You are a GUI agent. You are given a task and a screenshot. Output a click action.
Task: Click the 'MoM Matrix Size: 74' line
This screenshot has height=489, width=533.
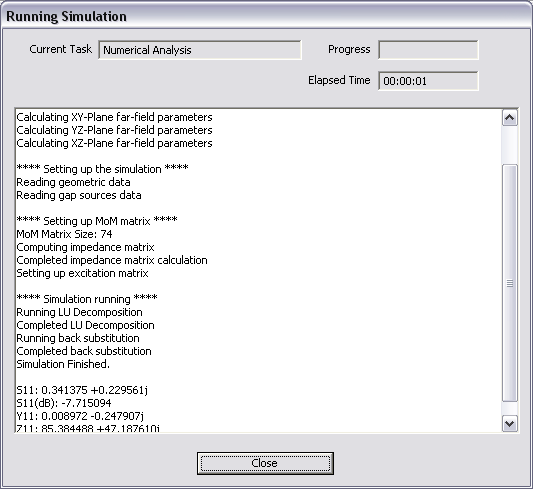click(x=64, y=234)
